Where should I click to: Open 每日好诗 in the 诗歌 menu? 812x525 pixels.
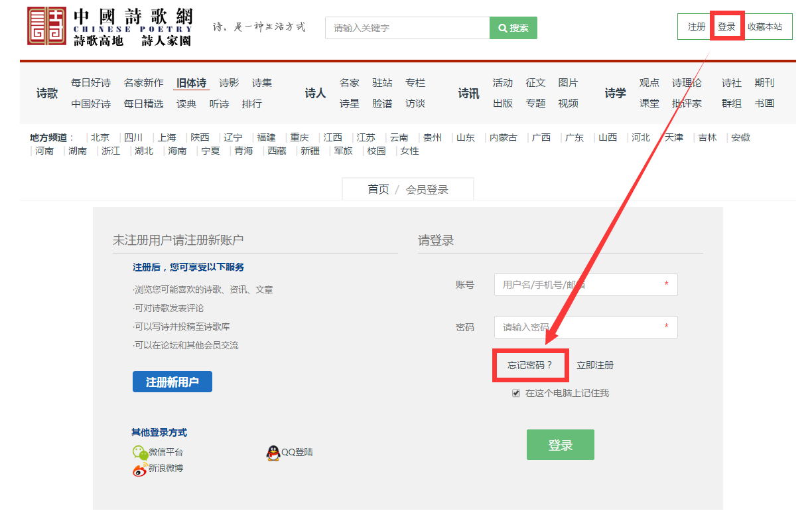(91, 83)
